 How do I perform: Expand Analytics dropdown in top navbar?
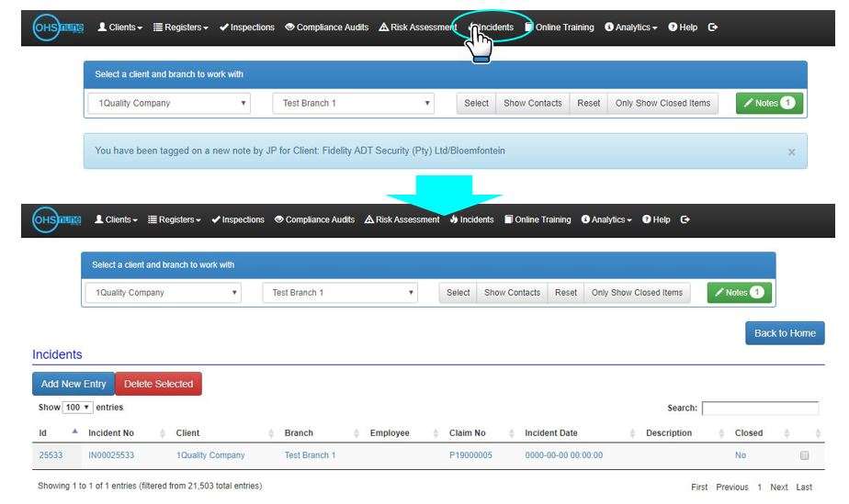coord(631,27)
